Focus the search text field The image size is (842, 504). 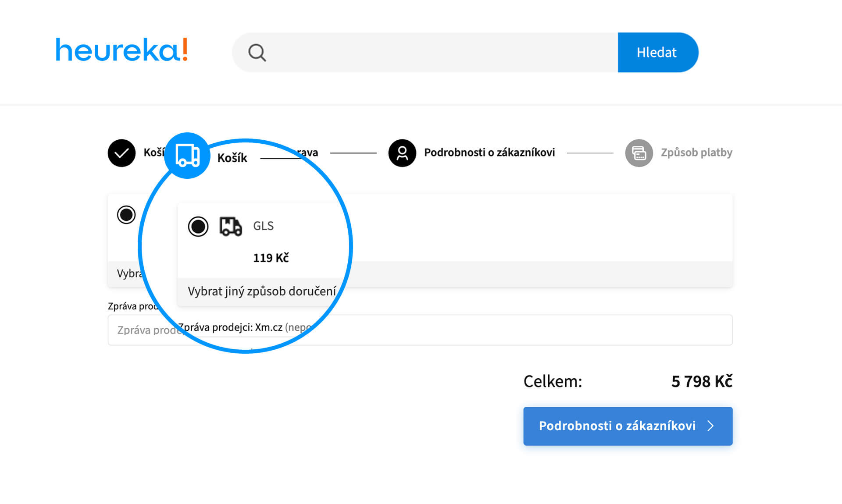pyautogui.click(x=439, y=53)
